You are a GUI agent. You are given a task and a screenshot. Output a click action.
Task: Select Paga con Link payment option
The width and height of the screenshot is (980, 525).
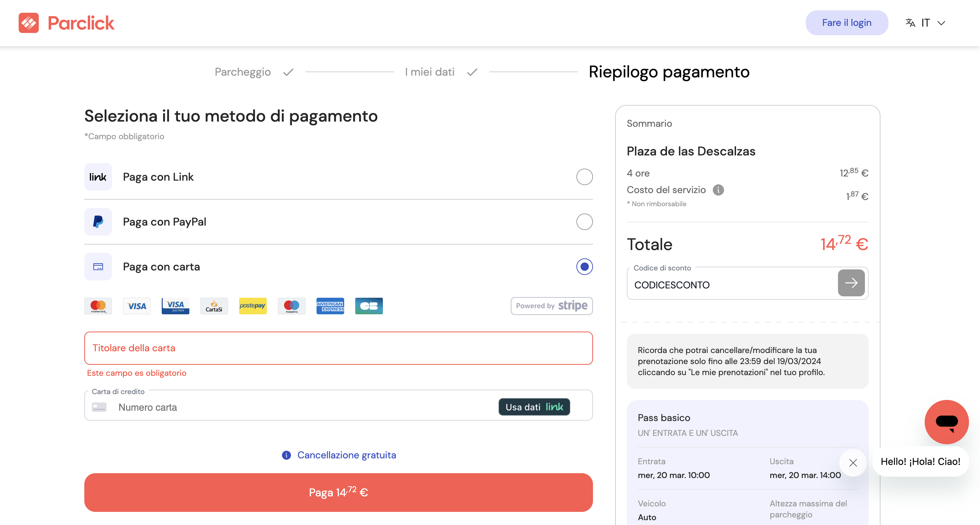[x=584, y=177]
